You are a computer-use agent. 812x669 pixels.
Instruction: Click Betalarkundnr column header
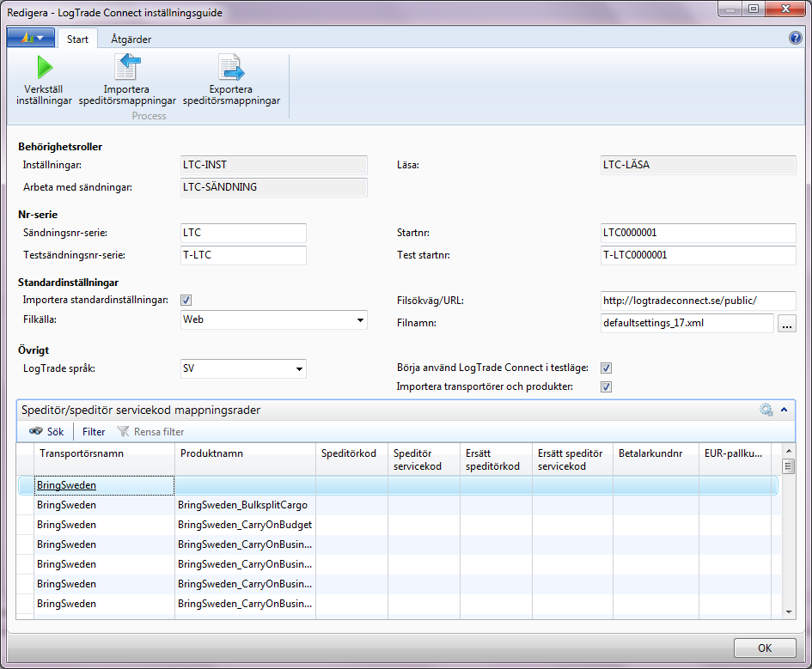(x=656, y=459)
